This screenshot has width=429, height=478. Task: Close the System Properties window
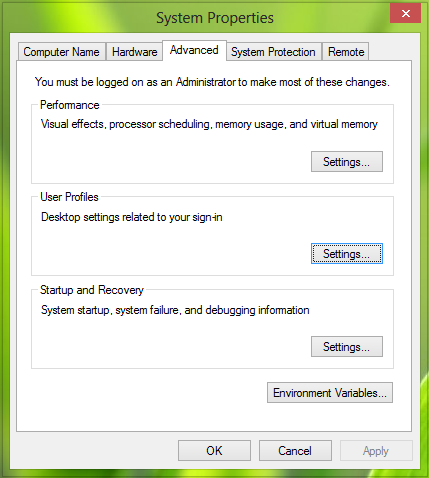point(405,14)
